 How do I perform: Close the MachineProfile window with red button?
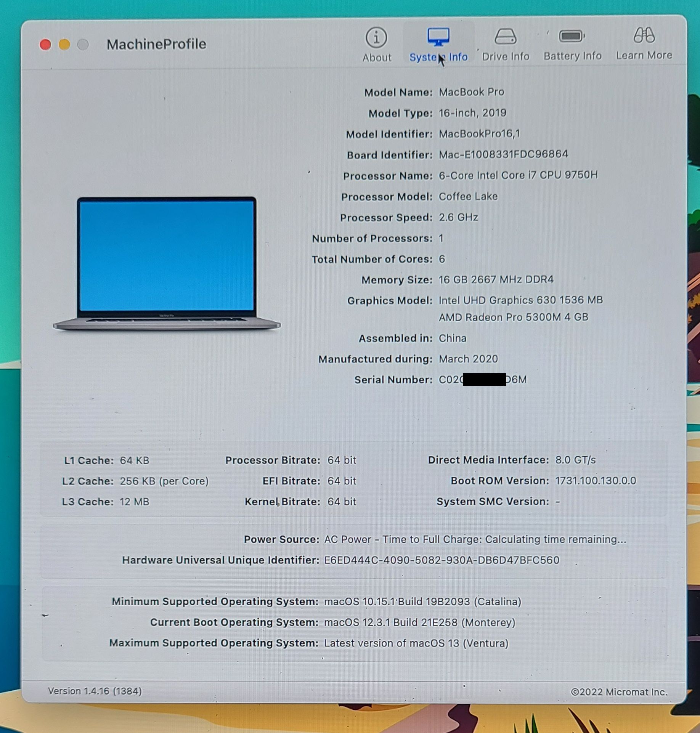point(45,45)
